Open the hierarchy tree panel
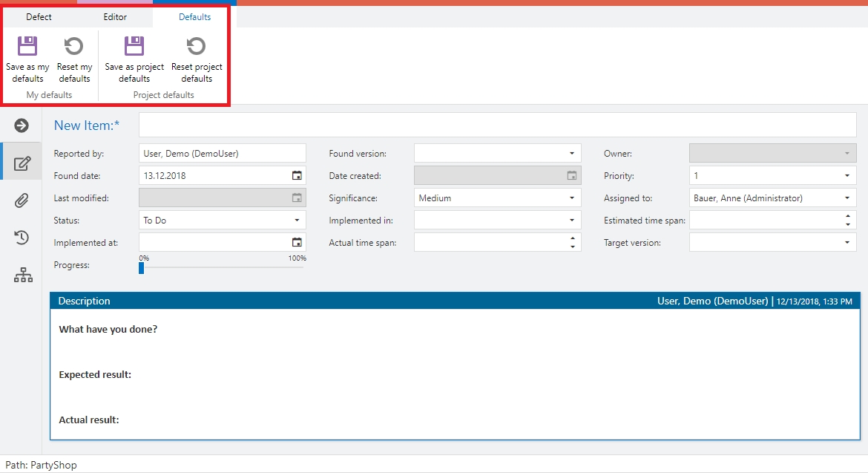 pos(23,275)
